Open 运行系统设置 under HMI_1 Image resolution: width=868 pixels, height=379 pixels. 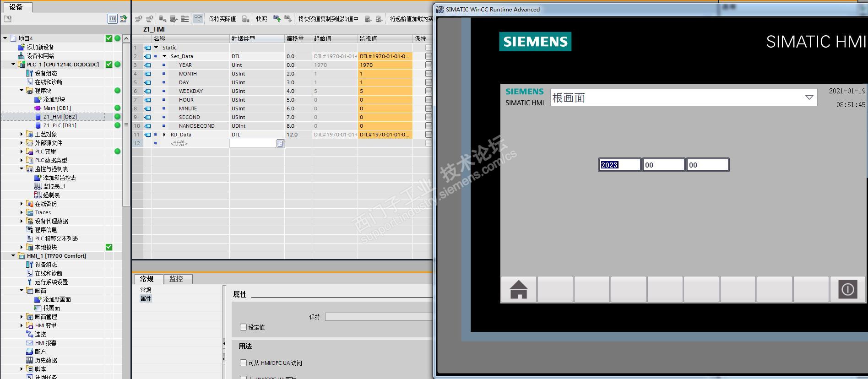[51, 282]
